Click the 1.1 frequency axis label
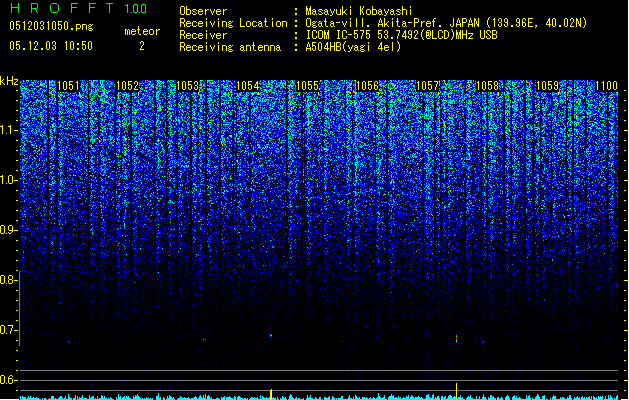The image size is (629, 400). [9, 130]
